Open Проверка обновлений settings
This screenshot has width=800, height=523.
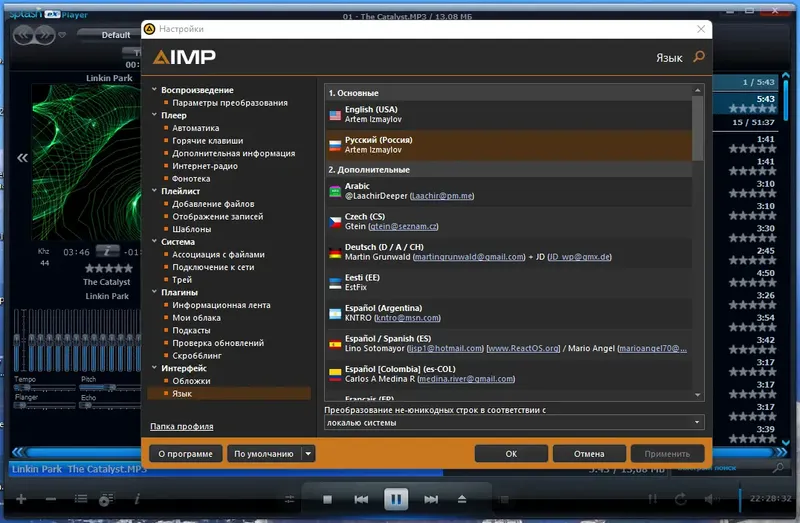(218, 343)
